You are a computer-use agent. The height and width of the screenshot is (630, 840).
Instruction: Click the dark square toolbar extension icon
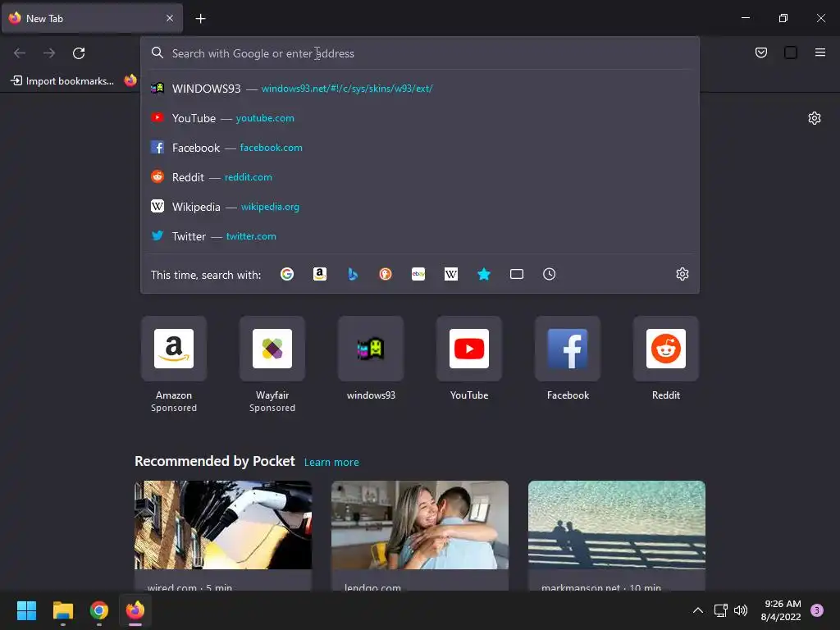tap(790, 52)
